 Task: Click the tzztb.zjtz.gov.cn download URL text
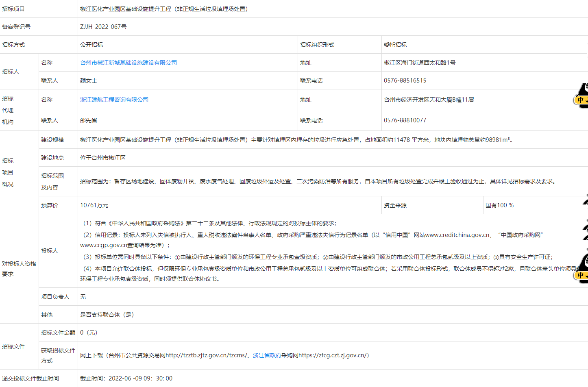click(x=205, y=355)
